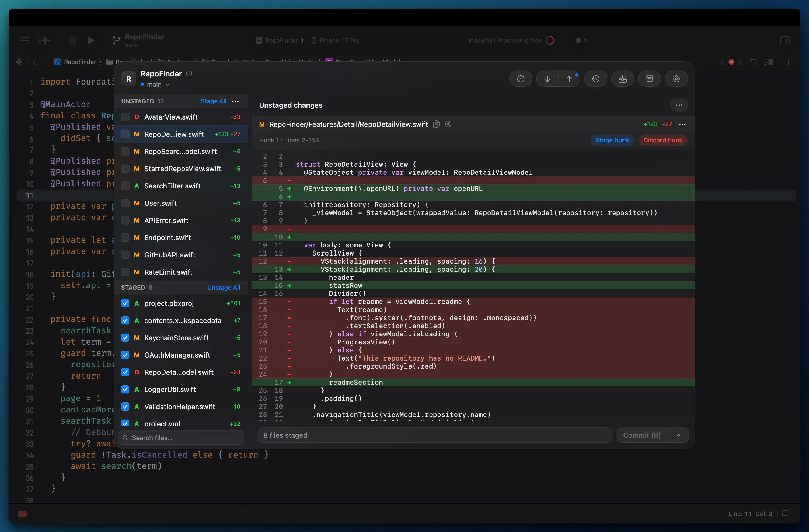Uncheck LoggerUtil.swift staged checkbox

pos(125,389)
